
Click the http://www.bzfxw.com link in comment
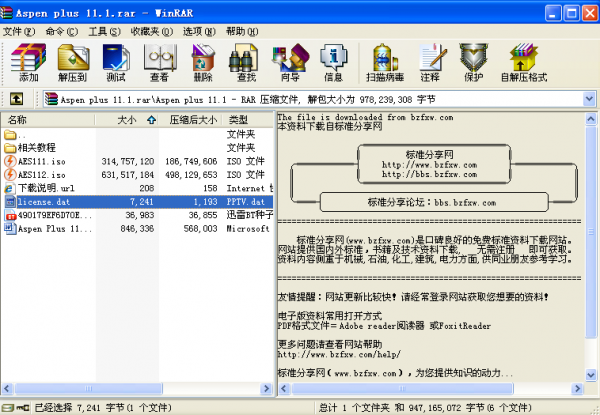(429, 165)
